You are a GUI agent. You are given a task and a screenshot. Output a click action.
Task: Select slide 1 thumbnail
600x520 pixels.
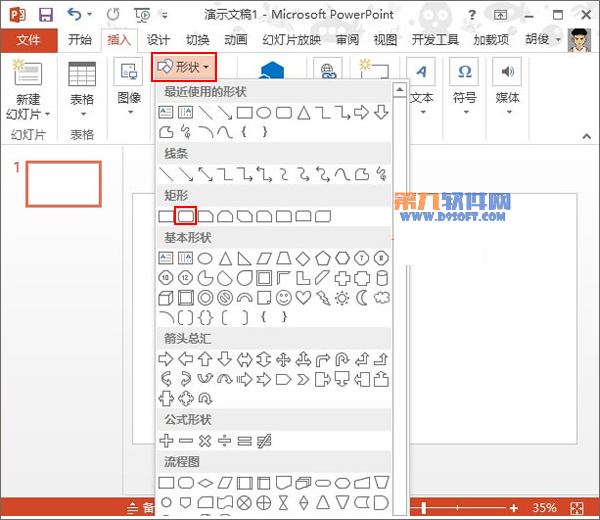64,184
